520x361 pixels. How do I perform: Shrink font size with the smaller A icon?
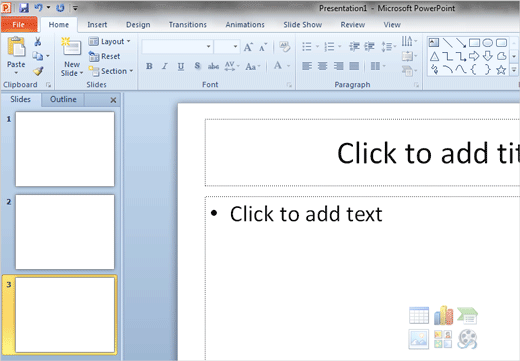(263, 47)
